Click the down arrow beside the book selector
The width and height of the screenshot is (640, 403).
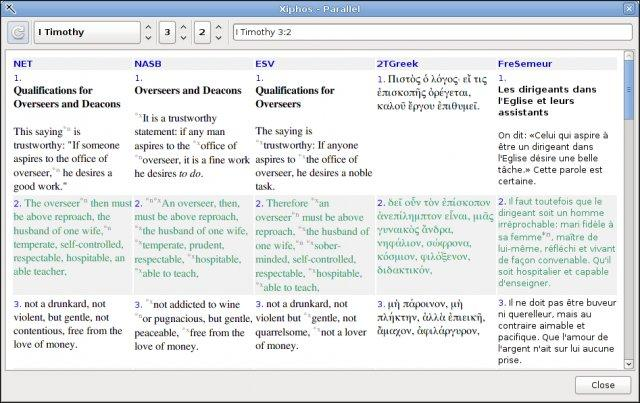(149, 40)
